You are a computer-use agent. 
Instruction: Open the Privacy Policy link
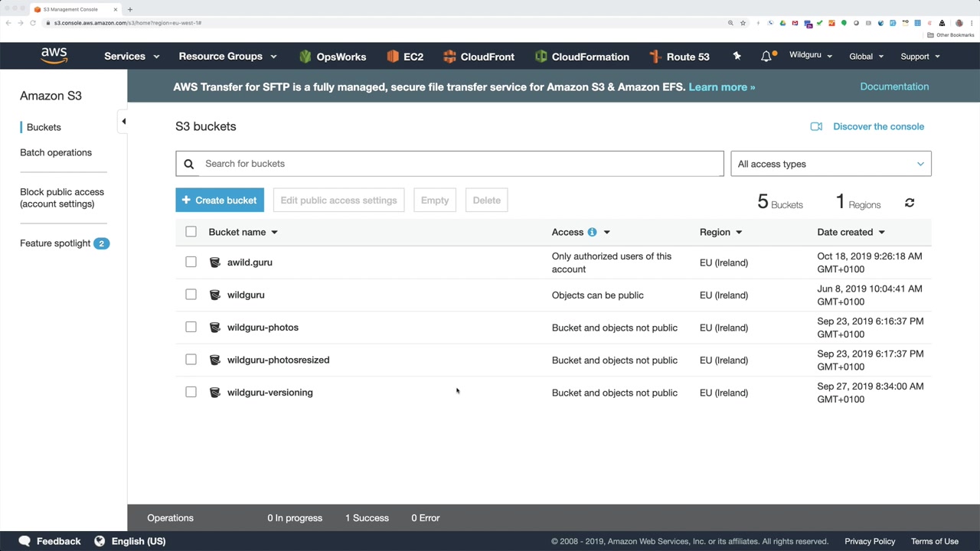[x=870, y=541]
